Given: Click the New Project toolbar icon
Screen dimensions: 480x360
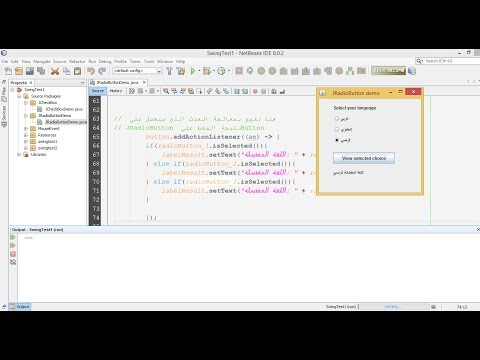Looking at the screenshot, I should point(19,71).
